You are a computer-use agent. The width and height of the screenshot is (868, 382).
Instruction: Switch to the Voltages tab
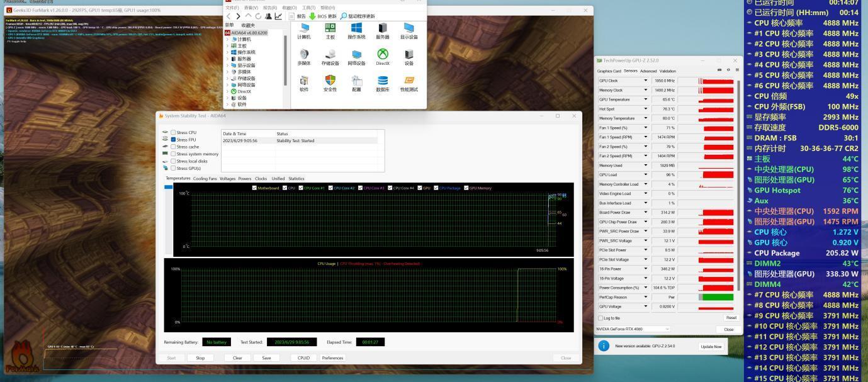(x=227, y=179)
